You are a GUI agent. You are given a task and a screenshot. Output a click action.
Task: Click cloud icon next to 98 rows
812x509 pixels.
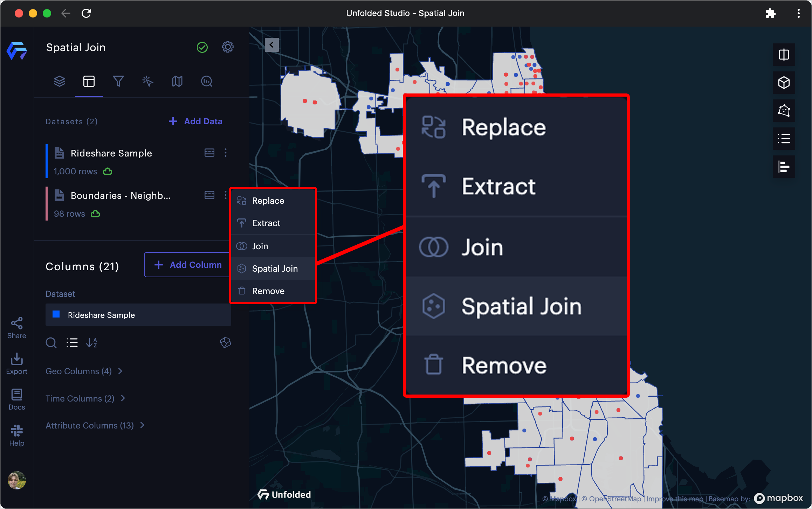(x=95, y=214)
